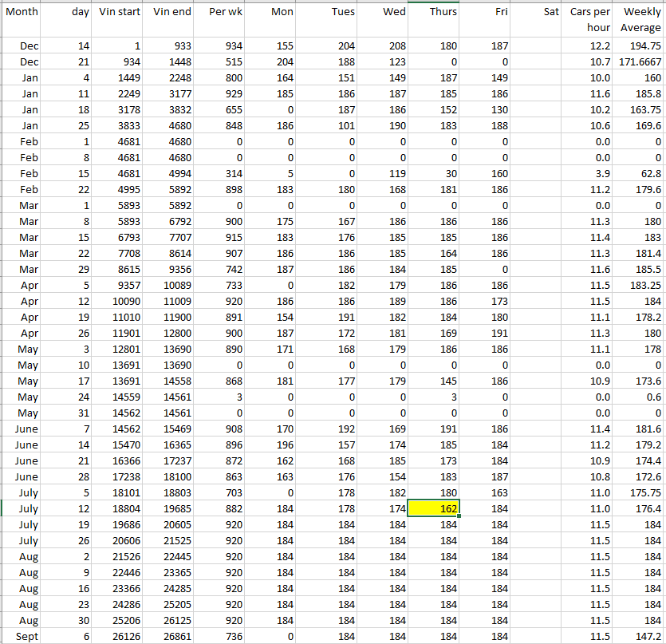The height and width of the screenshot is (644, 666).
Task: Select the yellow highlighted cell showing 162
Action: [x=433, y=508]
